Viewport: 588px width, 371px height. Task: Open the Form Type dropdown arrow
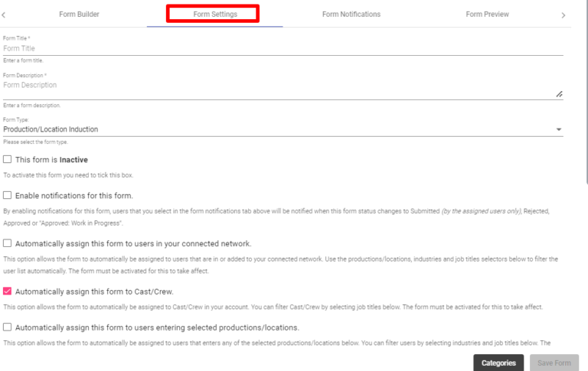tap(559, 129)
